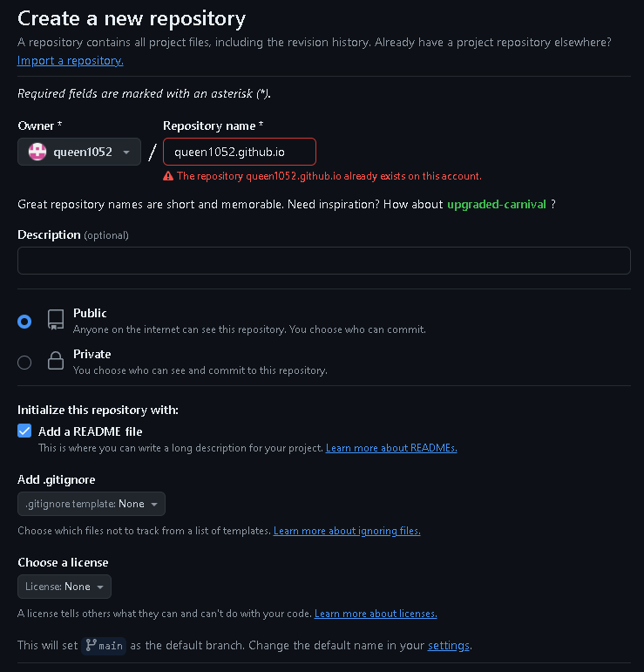Open Learn more about READMEs link
The height and width of the screenshot is (672, 644).
click(x=391, y=448)
